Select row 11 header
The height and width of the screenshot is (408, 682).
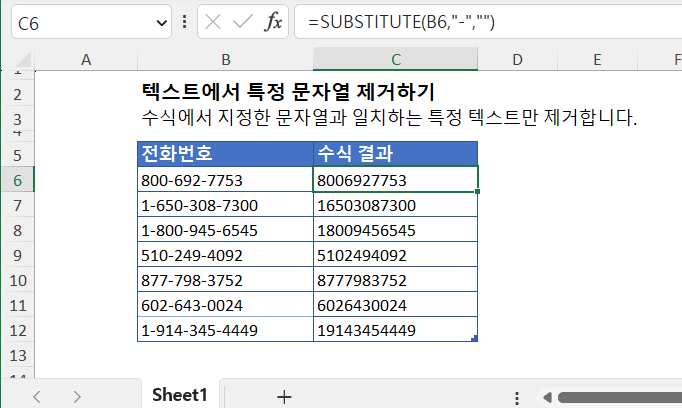(17, 305)
